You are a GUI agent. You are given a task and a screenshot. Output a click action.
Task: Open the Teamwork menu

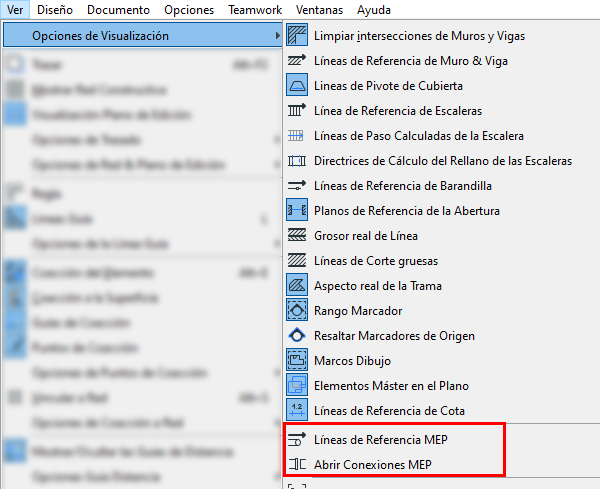click(255, 10)
